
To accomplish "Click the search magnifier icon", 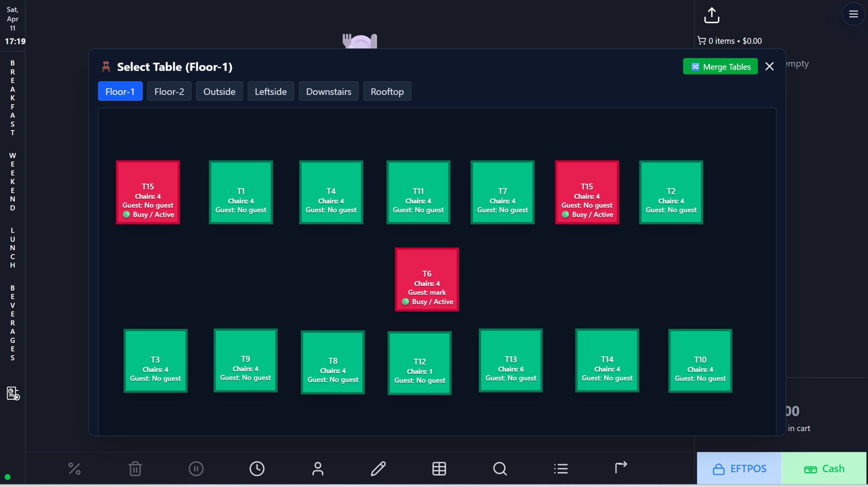I will 500,469.
